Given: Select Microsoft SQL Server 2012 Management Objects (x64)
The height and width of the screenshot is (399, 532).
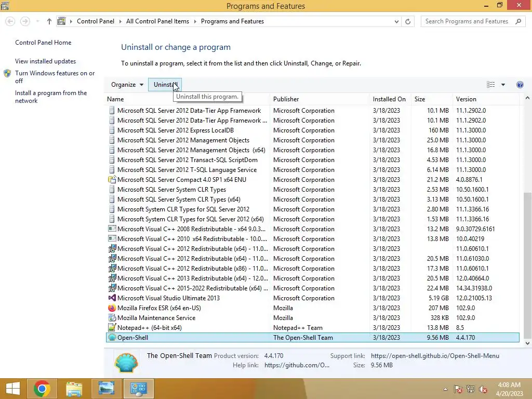Looking at the screenshot, I should 312,150.
